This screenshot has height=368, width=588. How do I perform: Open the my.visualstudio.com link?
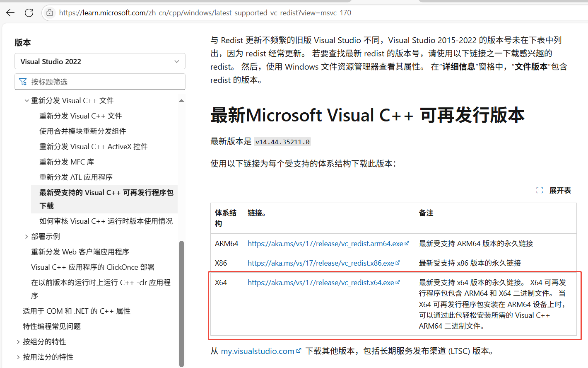pos(261,351)
